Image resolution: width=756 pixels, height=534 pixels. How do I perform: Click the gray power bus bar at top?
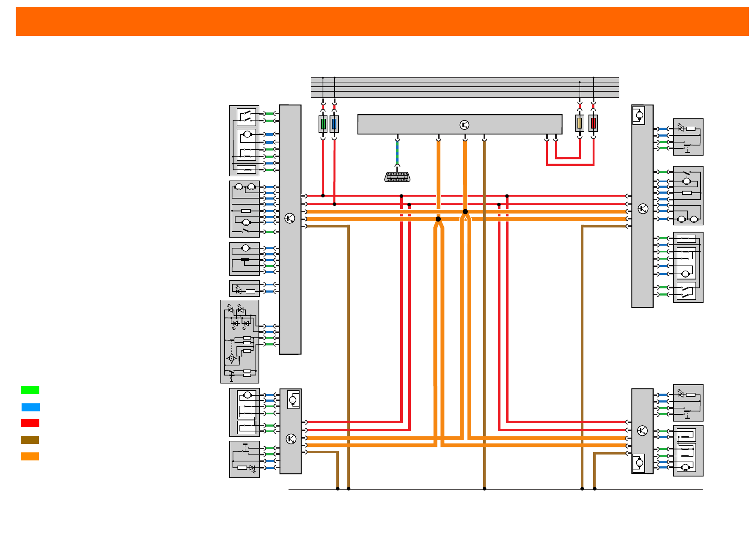(x=465, y=88)
